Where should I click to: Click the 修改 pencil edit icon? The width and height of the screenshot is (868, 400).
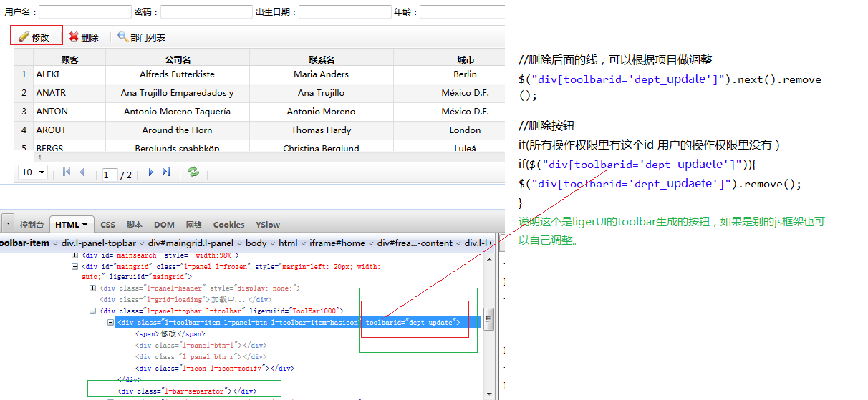(x=24, y=36)
